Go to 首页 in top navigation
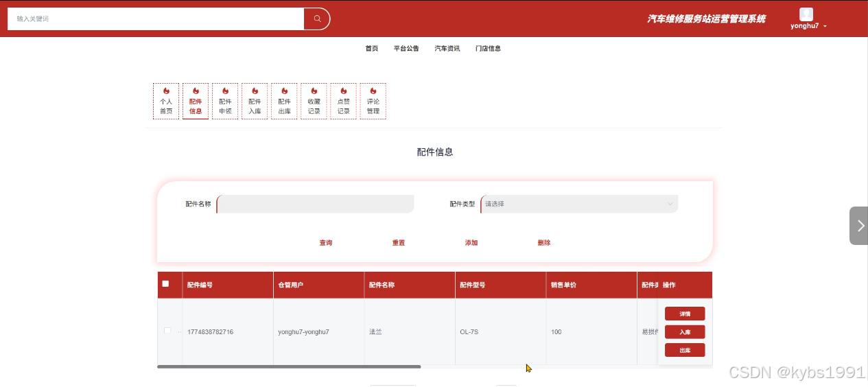This screenshot has width=868, height=387. 372,49
